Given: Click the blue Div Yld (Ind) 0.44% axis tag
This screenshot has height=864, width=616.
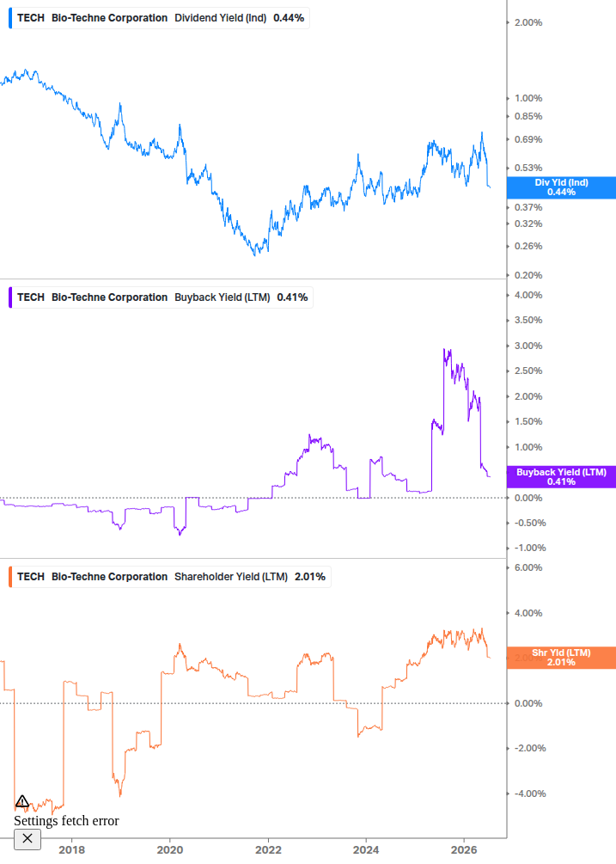Looking at the screenshot, I should coord(561,187).
